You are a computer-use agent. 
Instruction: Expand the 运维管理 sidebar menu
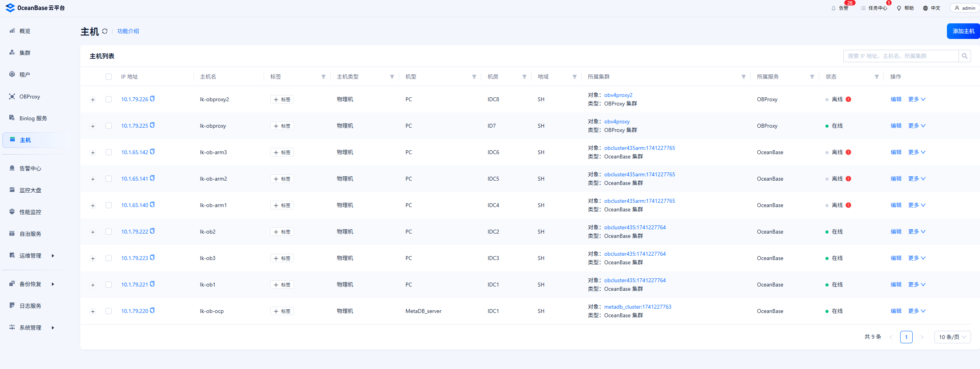pyautogui.click(x=30, y=256)
